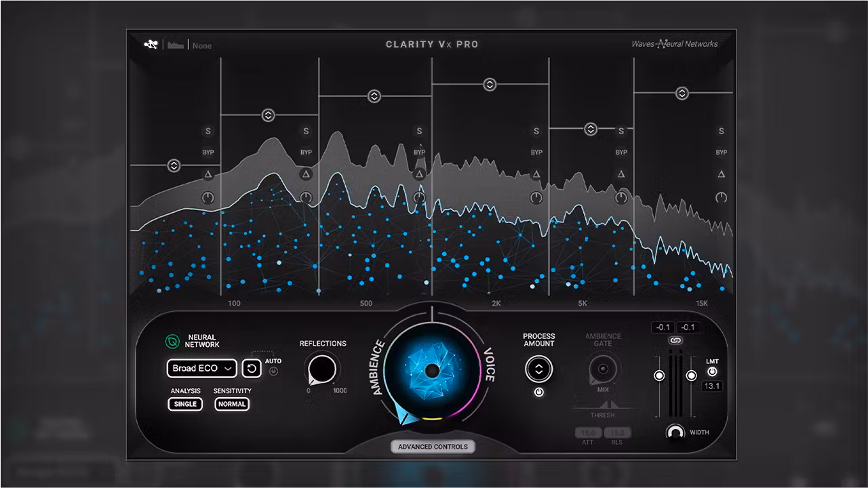
Task: Click the NORMAL sensitivity button
Action: [x=232, y=404]
